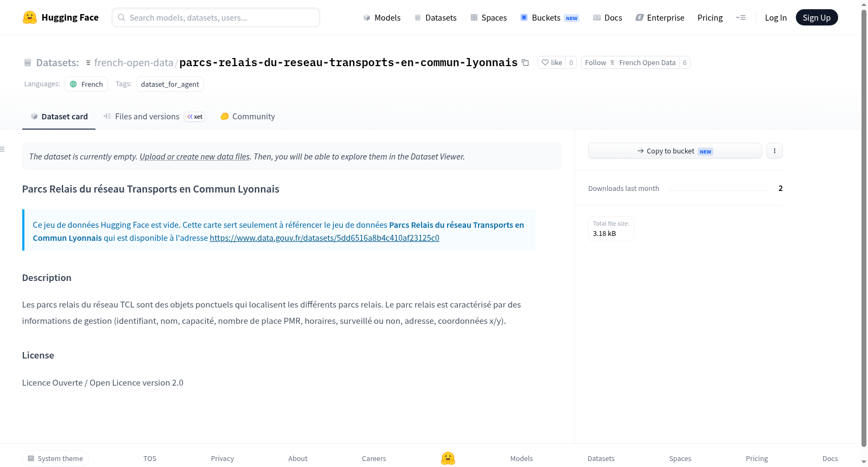
Task: Click the Licence Ouverte / Open Licence text
Action: (x=103, y=383)
